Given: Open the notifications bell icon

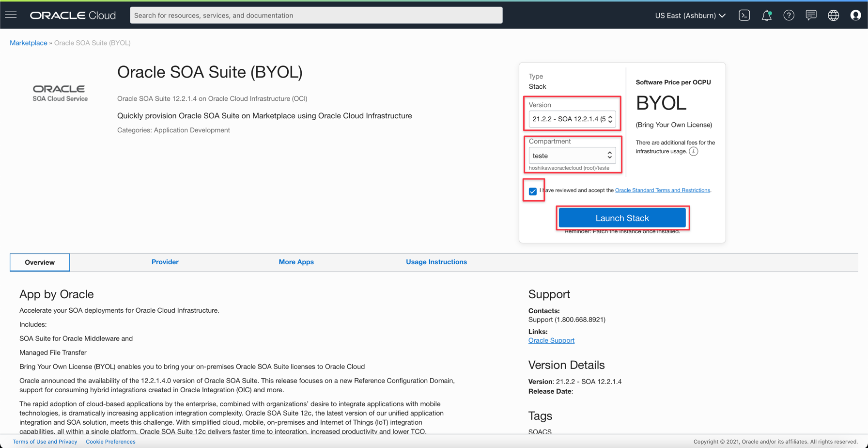Looking at the screenshot, I should tap(767, 16).
